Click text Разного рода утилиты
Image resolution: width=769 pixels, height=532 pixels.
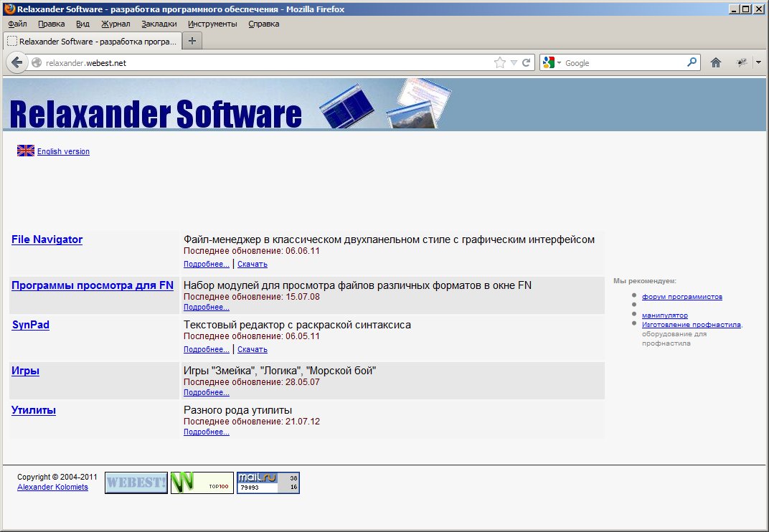pos(238,410)
